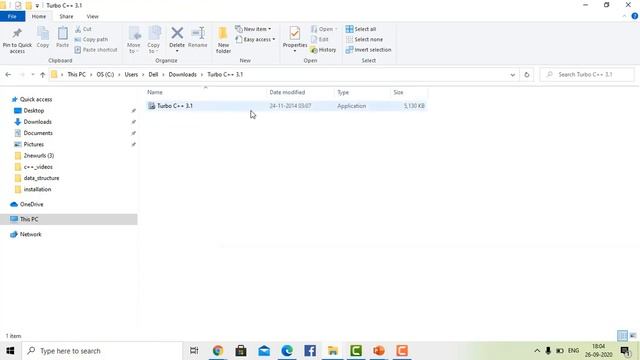Open the File menu tab
The width and height of the screenshot is (640, 360).
click(x=12, y=16)
